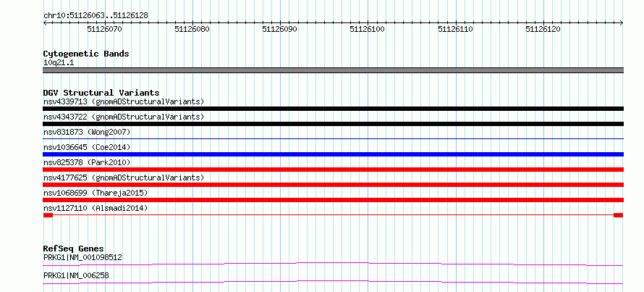Select the RefSeq Genes track title
This screenshot has height=292, width=644.
(x=74, y=249)
